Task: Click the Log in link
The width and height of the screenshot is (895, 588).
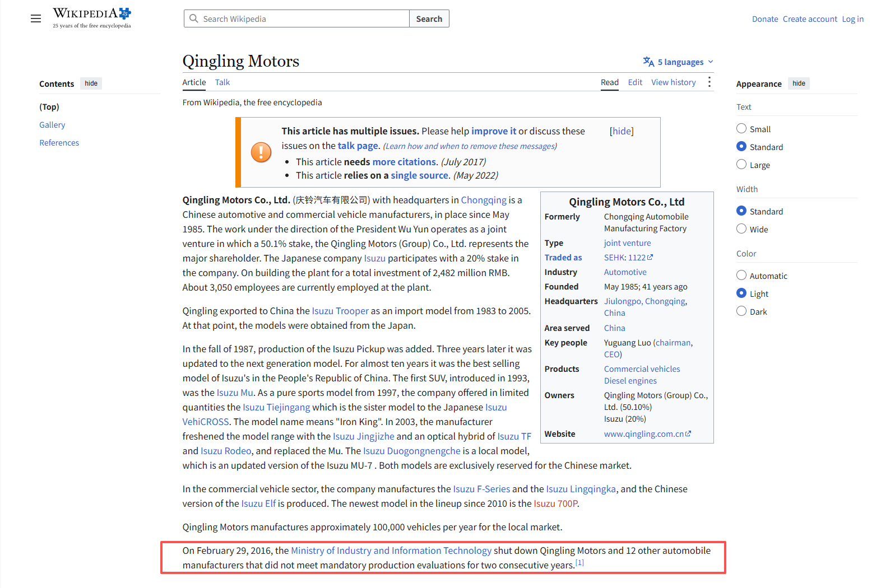Action: [x=852, y=19]
